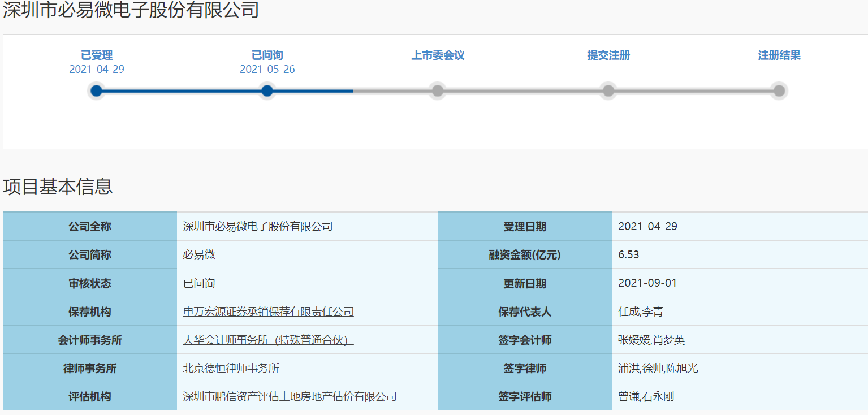The width and height of the screenshot is (868, 415).
Task: Click the 项目基本信息 section heading
Action: click(58, 187)
